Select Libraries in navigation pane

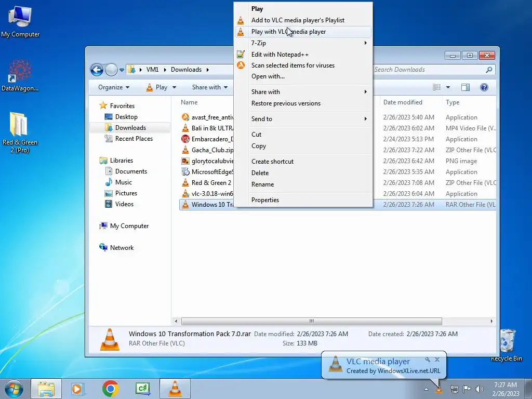coord(116,161)
